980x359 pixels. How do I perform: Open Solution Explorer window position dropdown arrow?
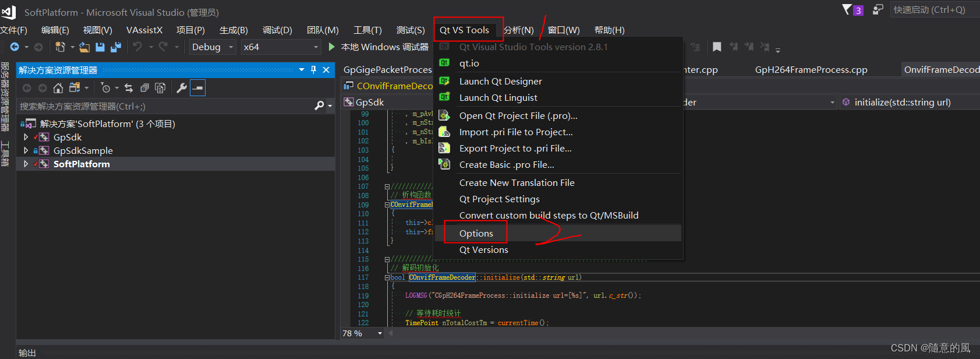coord(302,70)
